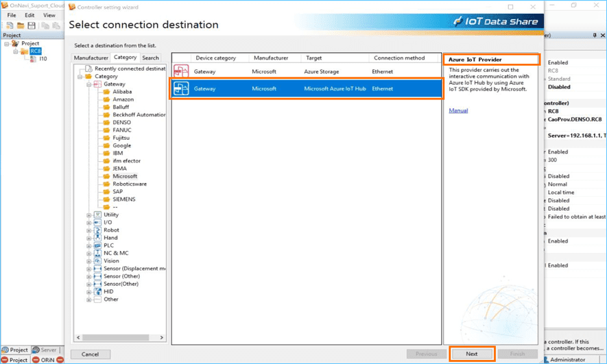This screenshot has width=607, height=364.
Task: Select DENSO in the Gateway list
Action: [121, 122]
